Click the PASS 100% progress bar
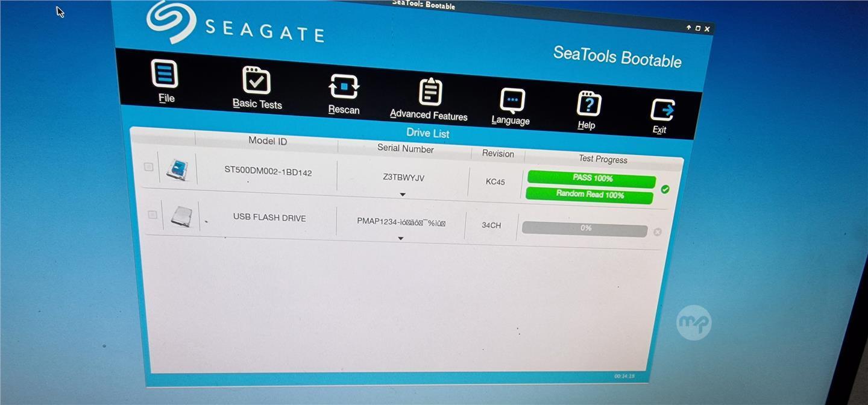 pyautogui.click(x=591, y=178)
